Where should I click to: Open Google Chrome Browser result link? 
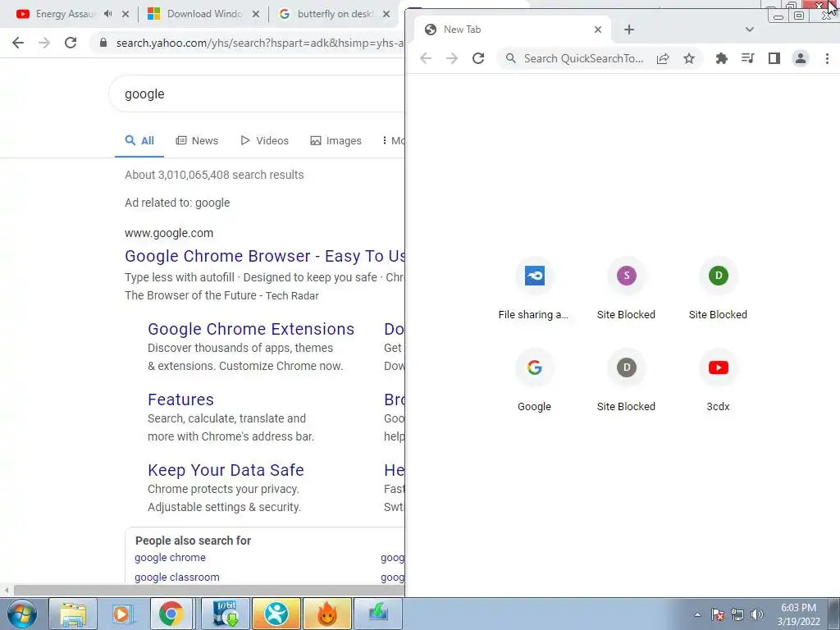265,256
